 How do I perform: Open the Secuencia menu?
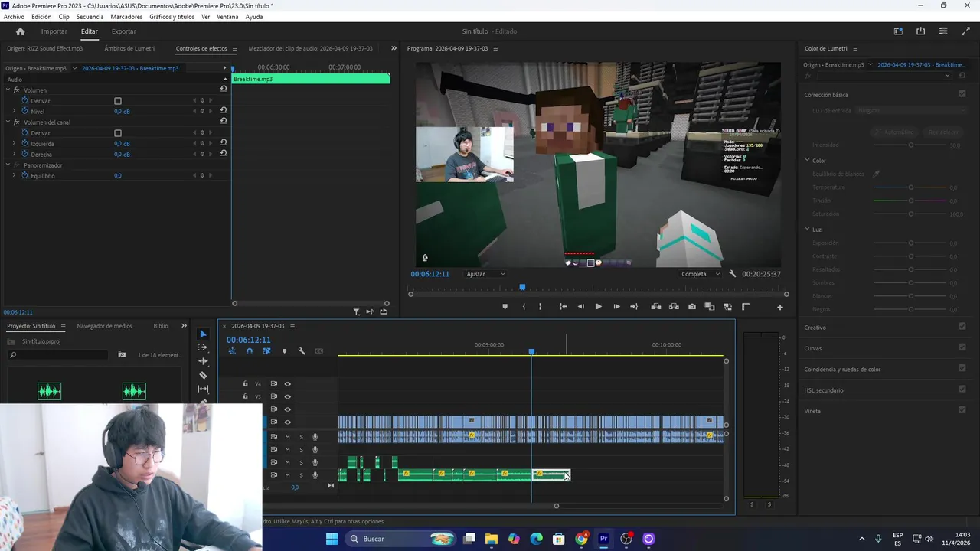(x=90, y=17)
